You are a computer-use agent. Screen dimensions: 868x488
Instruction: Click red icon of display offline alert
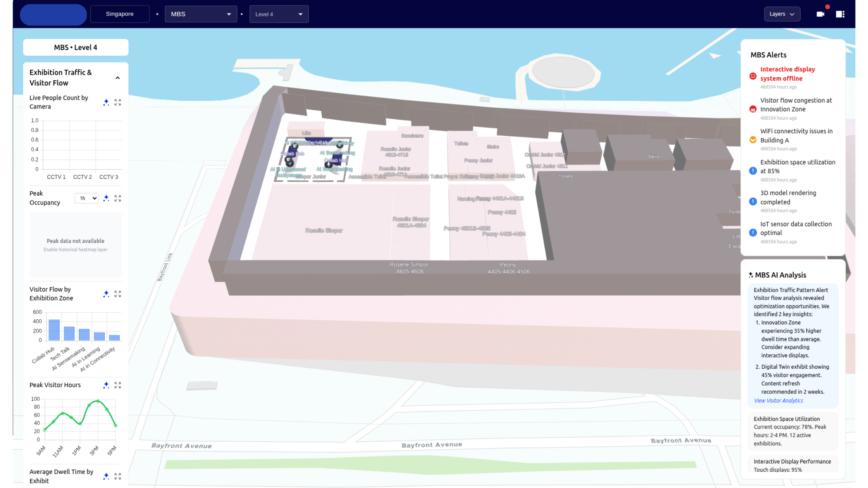point(753,76)
